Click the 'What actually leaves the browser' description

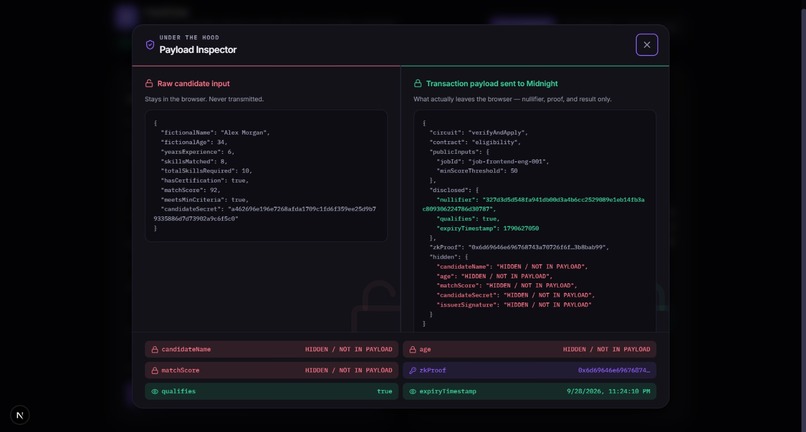pyautogui.click(x=512, y=99)
